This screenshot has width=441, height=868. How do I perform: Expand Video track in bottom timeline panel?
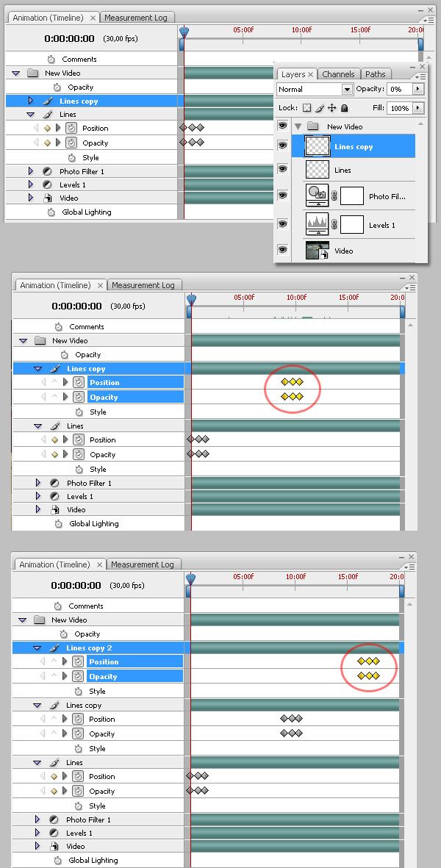coord(37,846)
